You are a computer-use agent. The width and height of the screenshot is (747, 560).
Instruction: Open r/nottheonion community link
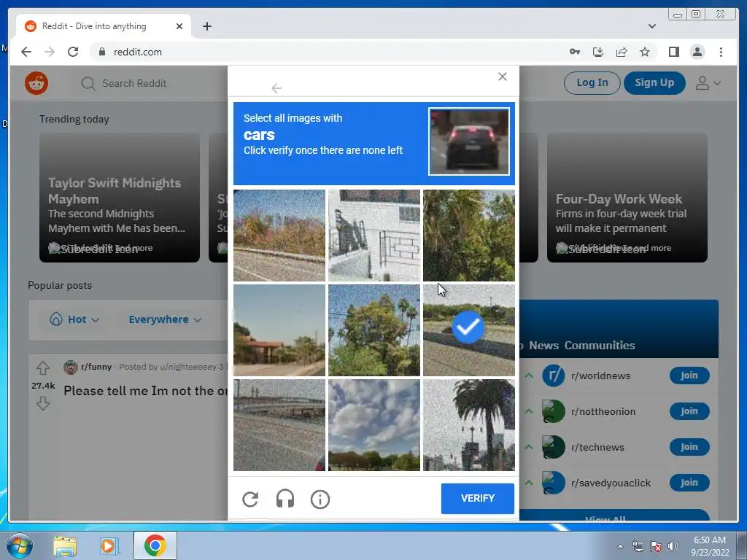pos(603,411)
